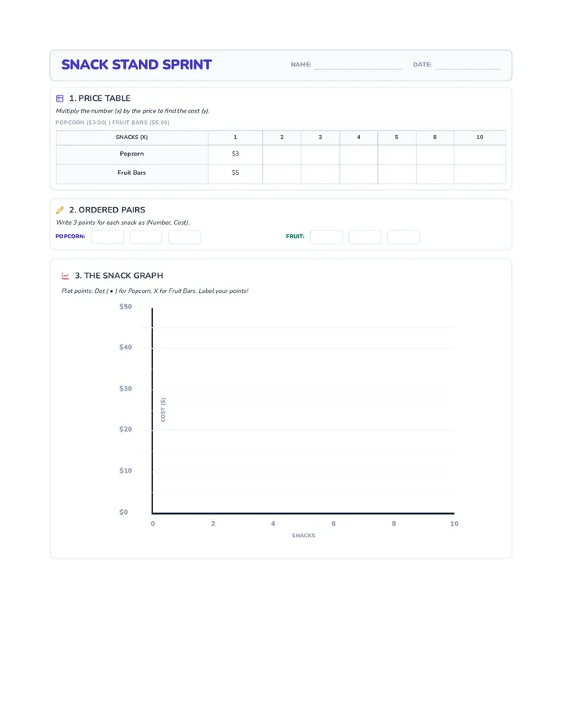The width and height of the screenshot is (562, 728).
Task: Click the 'Plot points: Dot' graph instruction
Action: coord(155,291)
